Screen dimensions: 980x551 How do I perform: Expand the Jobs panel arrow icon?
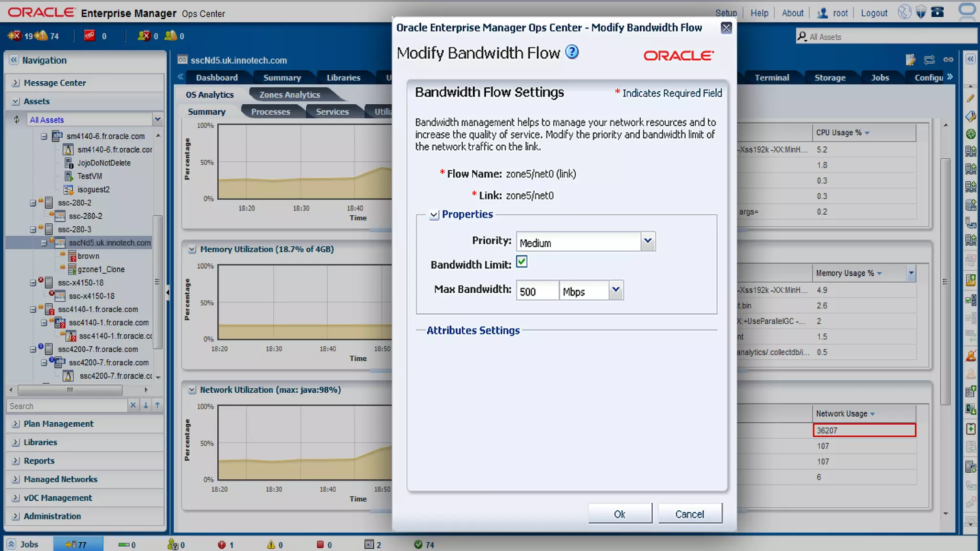(11, 544)
